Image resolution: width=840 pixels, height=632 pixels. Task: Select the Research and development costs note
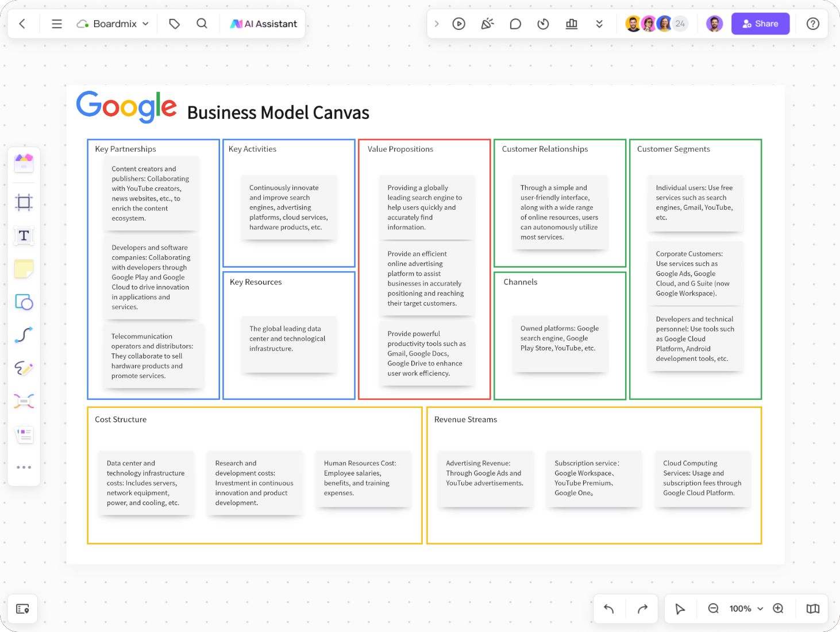pos(255,483)
